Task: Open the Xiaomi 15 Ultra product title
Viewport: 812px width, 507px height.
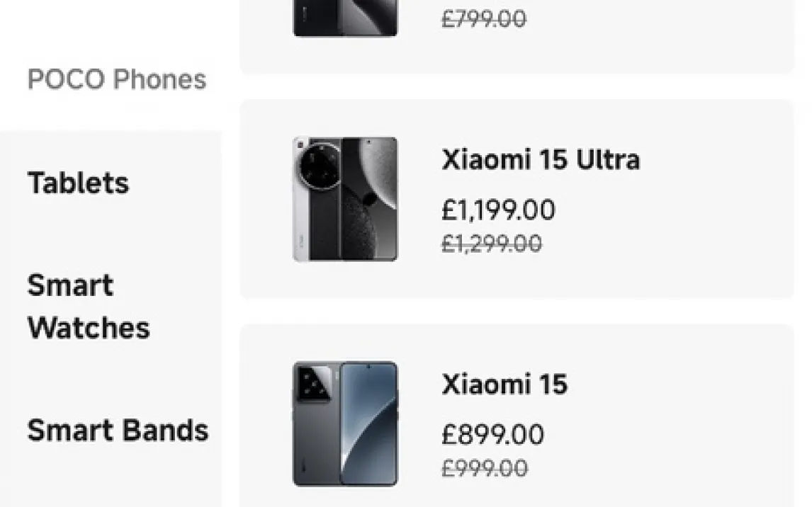Action: 541,159
